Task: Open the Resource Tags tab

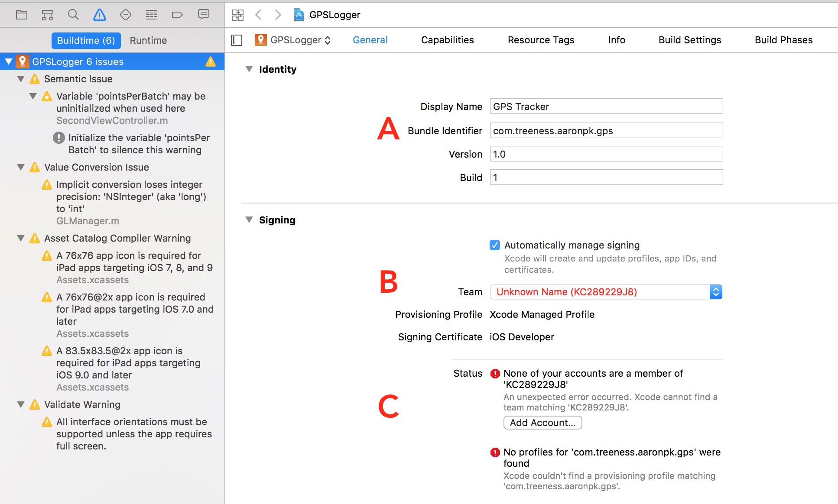Action: coord(541,40)
